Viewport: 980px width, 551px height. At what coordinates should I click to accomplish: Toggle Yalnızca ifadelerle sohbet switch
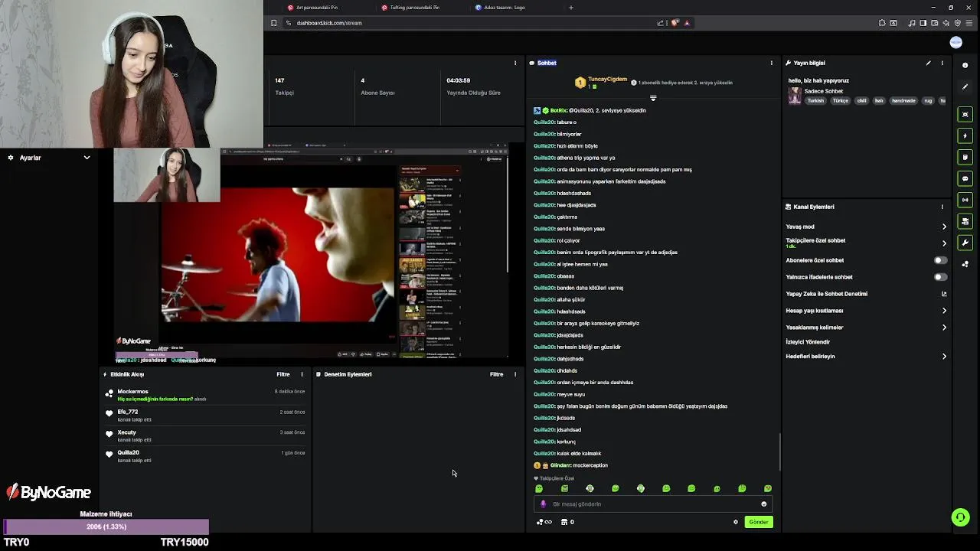[940, 277]
